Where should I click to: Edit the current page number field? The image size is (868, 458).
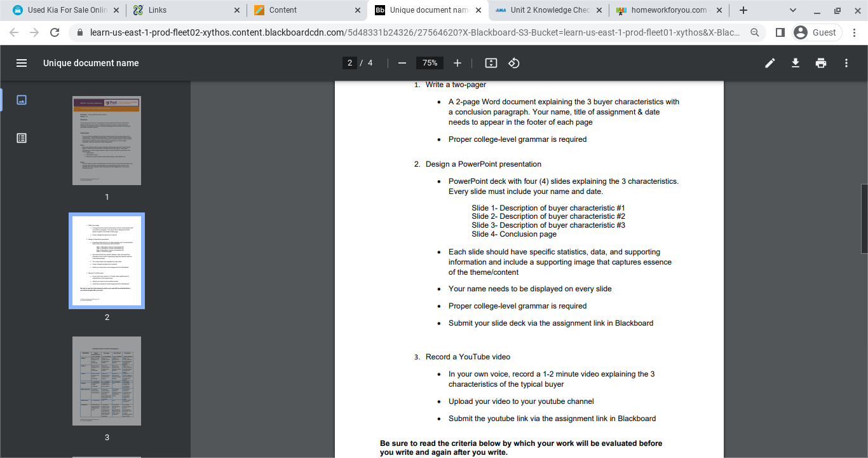(349, 63)
